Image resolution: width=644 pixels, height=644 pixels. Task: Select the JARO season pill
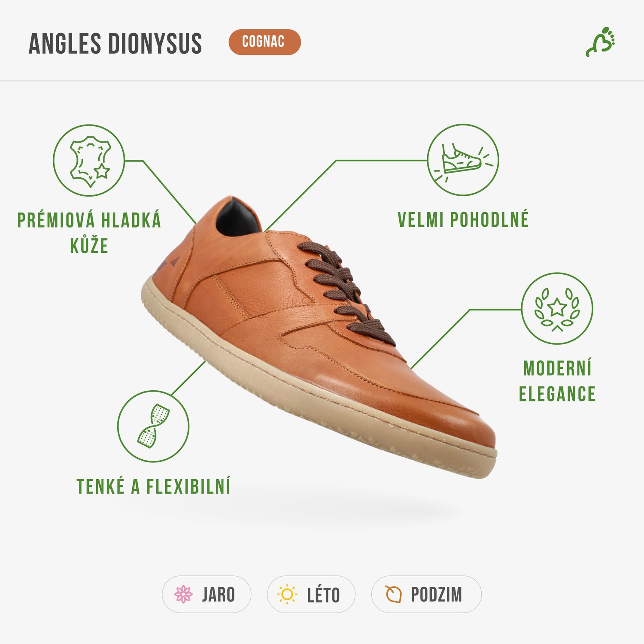click(207, 594)
